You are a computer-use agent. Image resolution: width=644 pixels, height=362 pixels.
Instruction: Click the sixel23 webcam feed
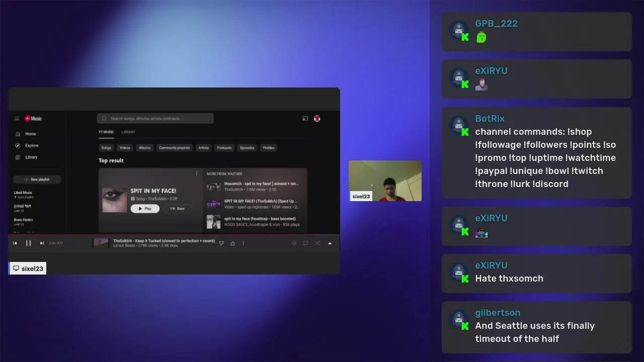[385, 181]
